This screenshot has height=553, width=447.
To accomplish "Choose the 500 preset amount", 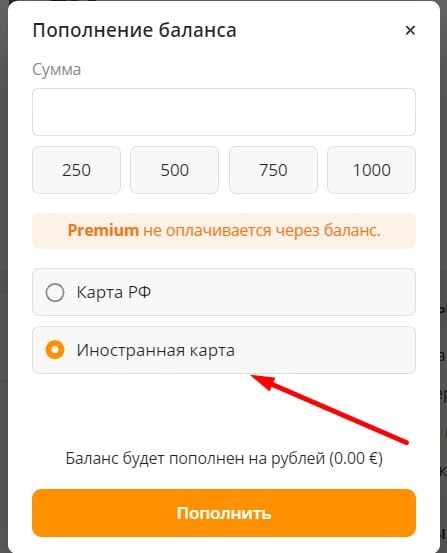I will point(175,170).
